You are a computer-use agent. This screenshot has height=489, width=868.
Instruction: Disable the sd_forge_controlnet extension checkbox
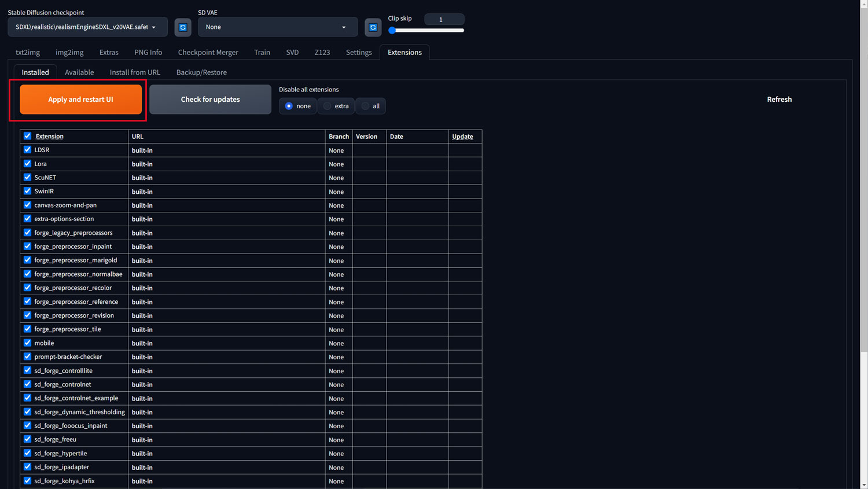click(27, 384)
